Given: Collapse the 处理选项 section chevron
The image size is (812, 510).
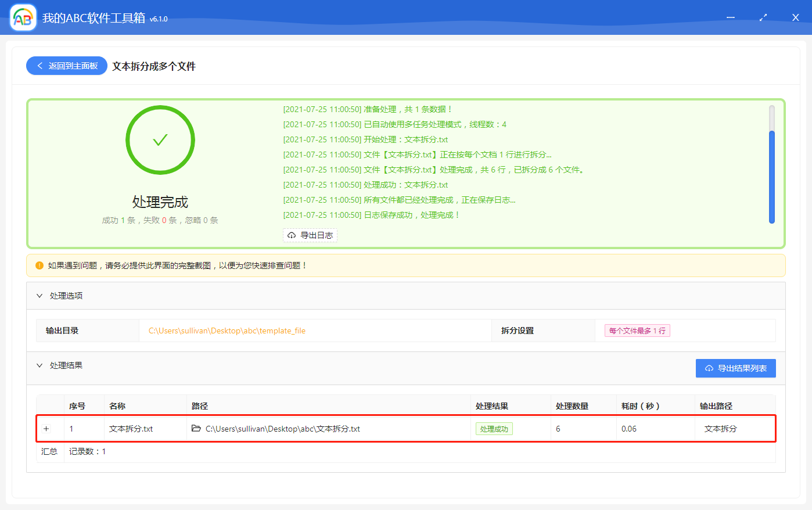Looking at the screenshot, I should (x=39, y=295).
